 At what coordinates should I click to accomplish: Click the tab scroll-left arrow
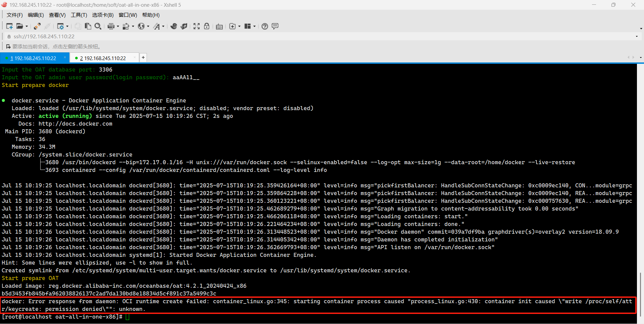(628, 57)
